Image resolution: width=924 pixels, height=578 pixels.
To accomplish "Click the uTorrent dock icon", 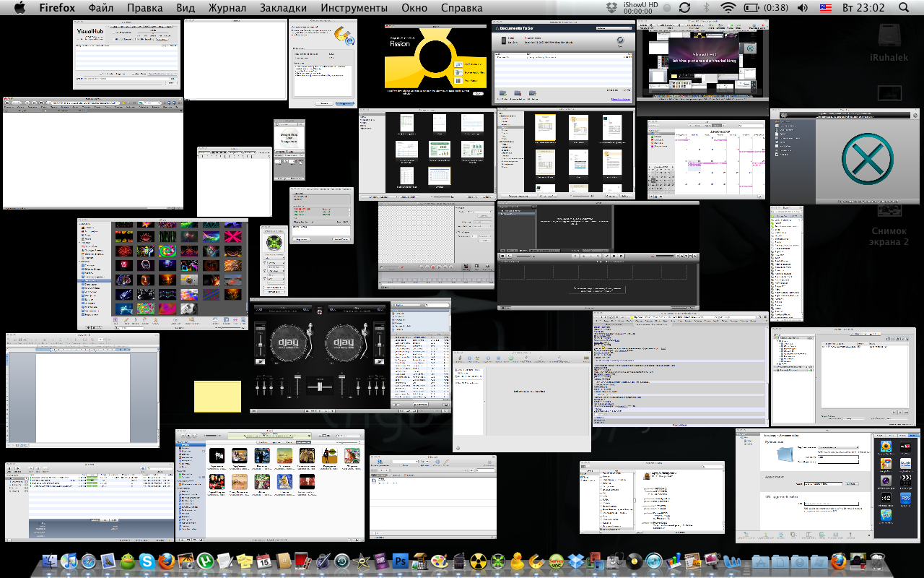I will coord(206,561).
